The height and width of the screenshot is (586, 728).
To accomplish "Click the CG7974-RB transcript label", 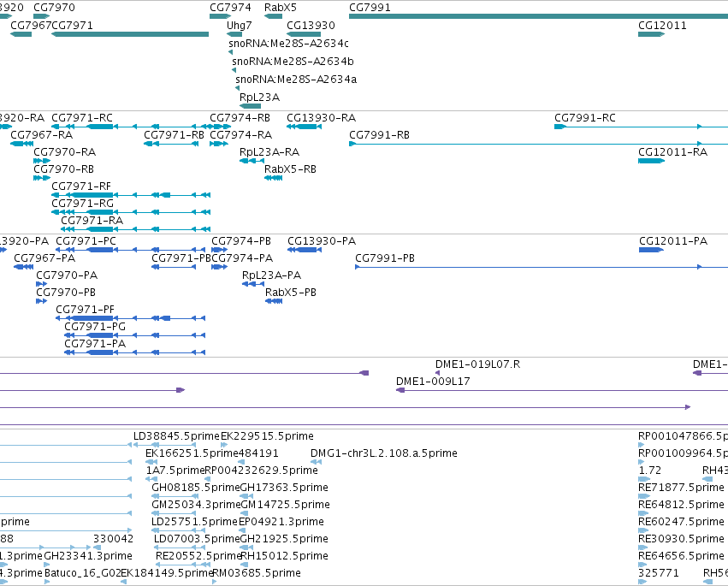I will pyautogui.click(x=240, y=118).
